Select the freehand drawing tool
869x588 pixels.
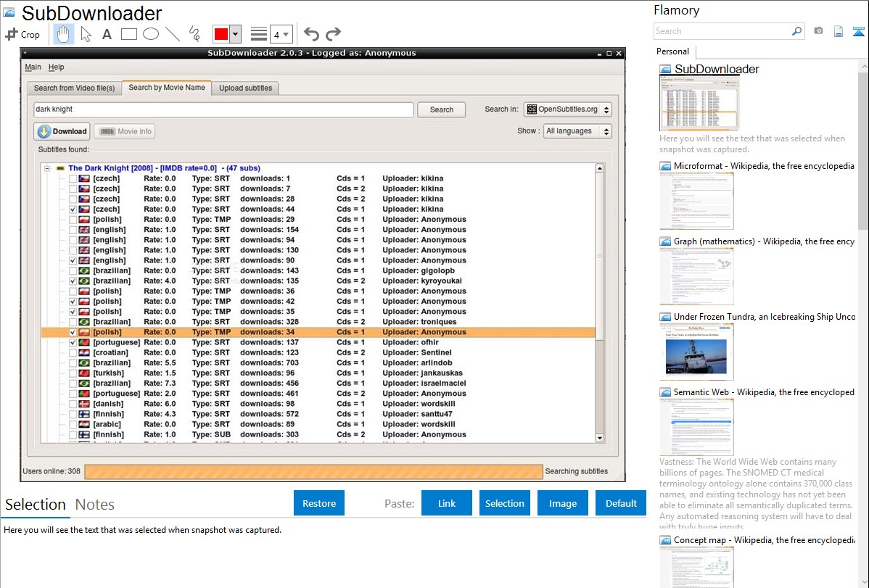(194, 34)
